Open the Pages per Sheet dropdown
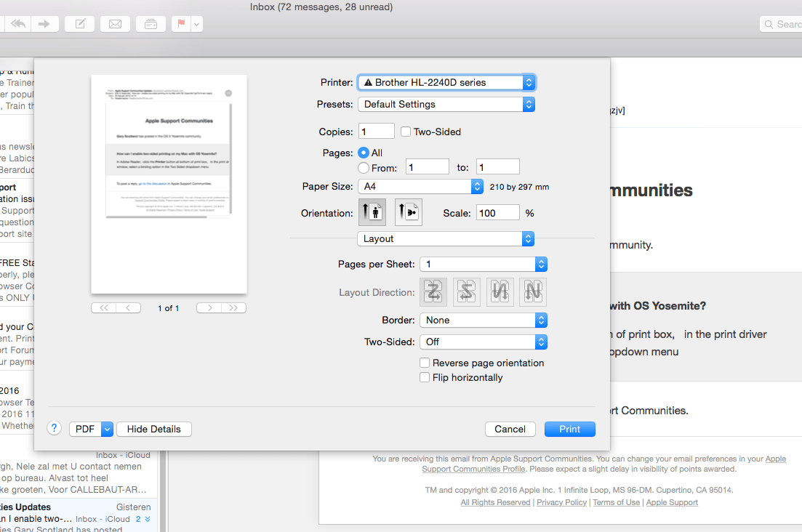The height and width of the screenshot is (532, 802). coord(484,264)
